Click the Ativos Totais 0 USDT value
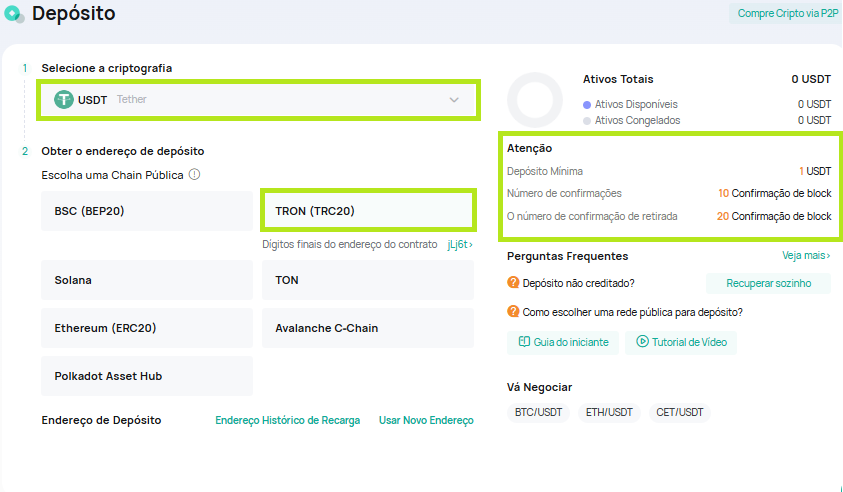This screenshot has height=492, width=843. point(811,80)
